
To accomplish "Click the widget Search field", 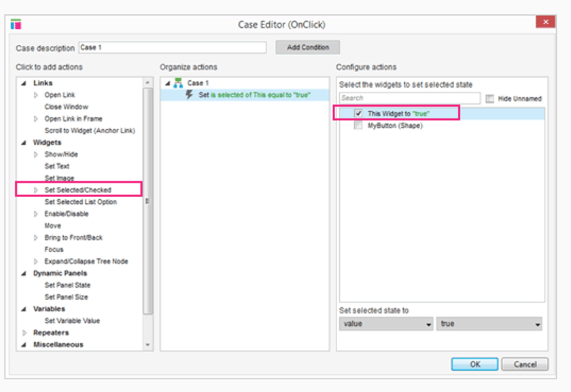I will (409, 98).
